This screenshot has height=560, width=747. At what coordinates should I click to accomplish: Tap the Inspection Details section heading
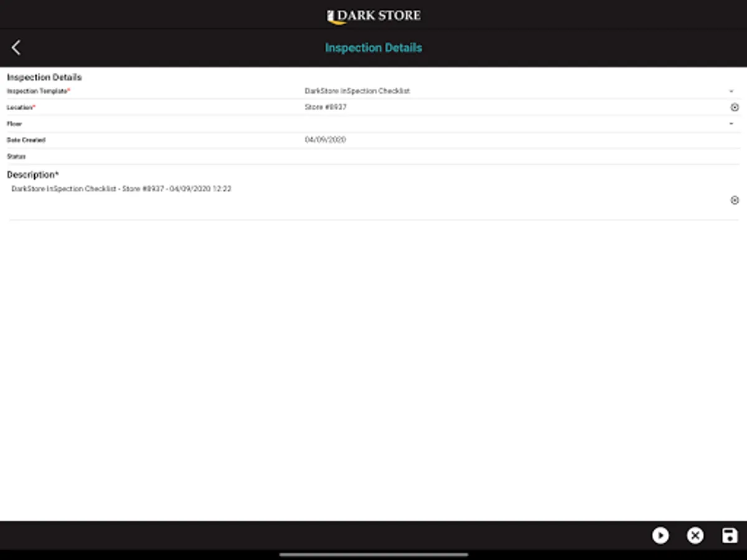point(44,77)
